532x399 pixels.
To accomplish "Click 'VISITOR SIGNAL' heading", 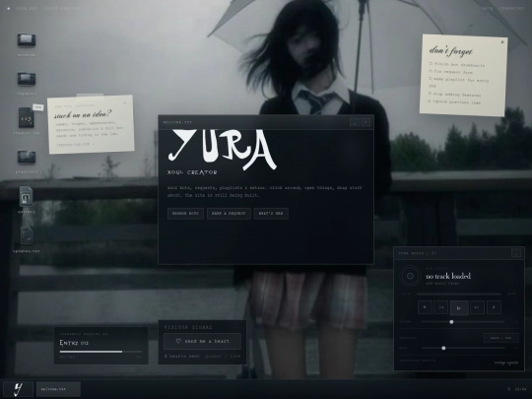I will 188,327.
